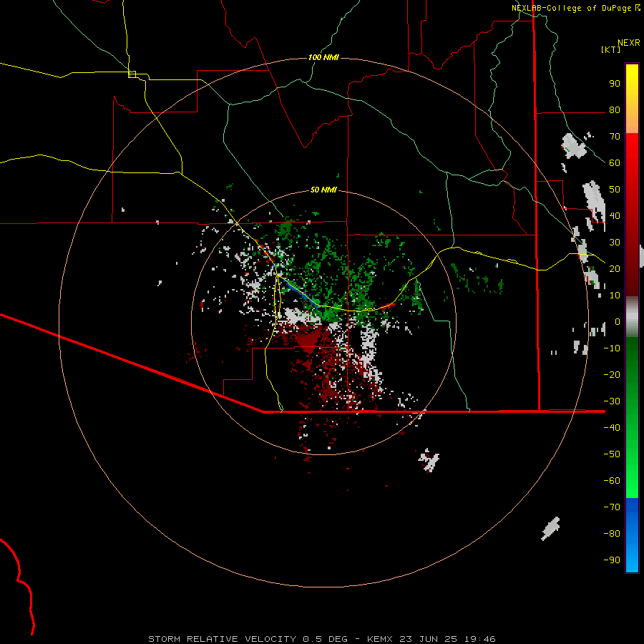The width and height of the screenshot is (644, 644).
Task: Click the 100 NMI range ring label
Action: coord(323,57)
